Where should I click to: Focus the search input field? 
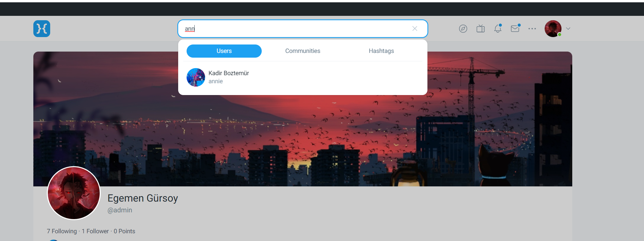point(296,29)
